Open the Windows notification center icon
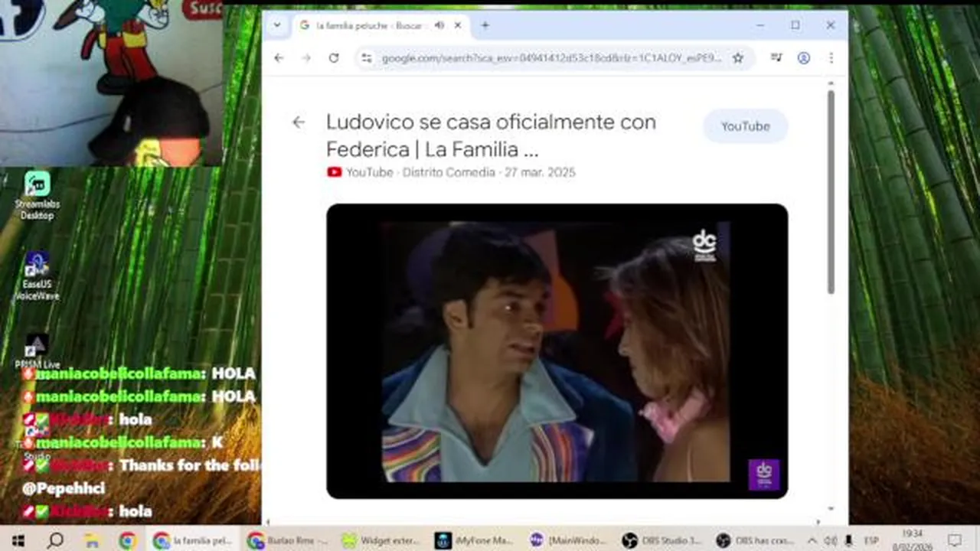Screen dimensions: 980x551 point(954,540)
